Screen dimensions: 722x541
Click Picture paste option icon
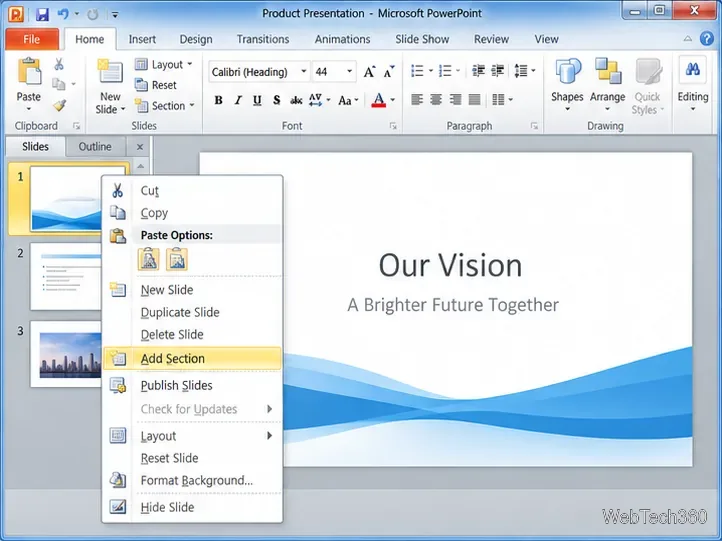pyautogui.click(x=177, y=259)
